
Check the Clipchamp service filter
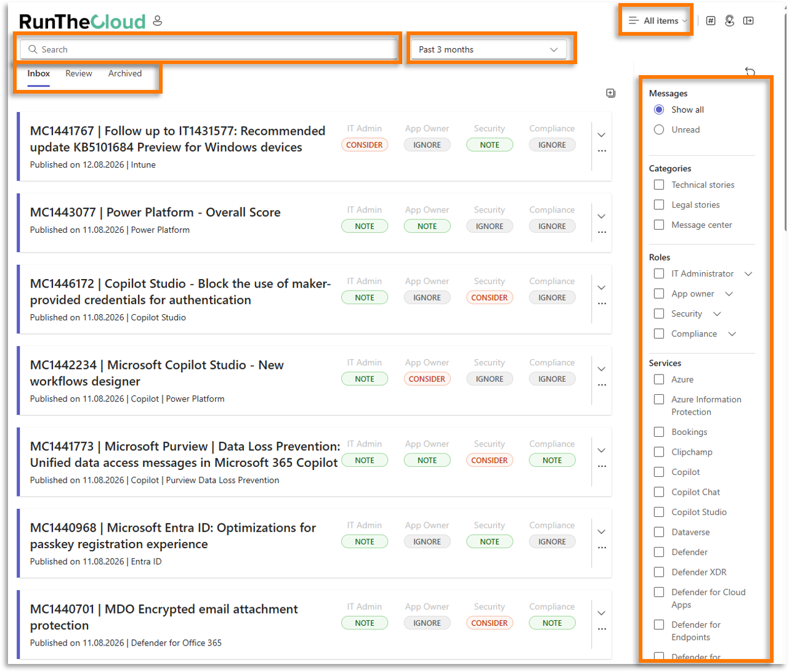coord(659,452)
